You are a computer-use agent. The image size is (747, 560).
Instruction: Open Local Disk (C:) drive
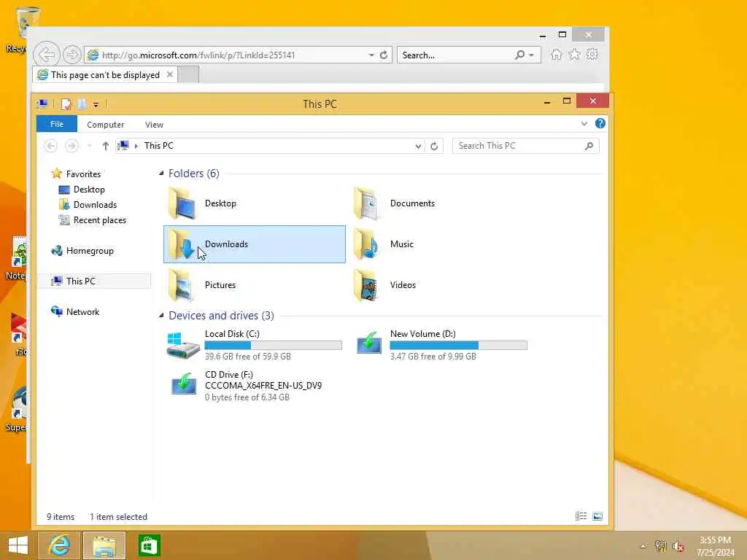point(255,345)
